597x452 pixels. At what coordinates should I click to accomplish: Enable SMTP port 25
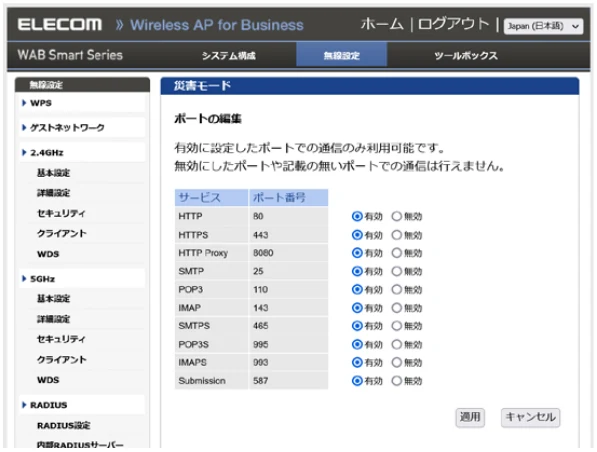(x=357, y=271)
